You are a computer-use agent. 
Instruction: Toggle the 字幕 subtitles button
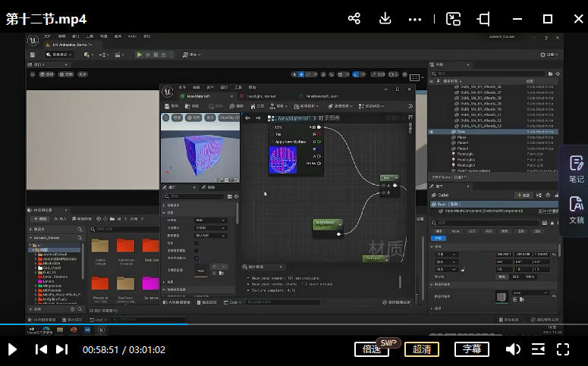point(472,349)
